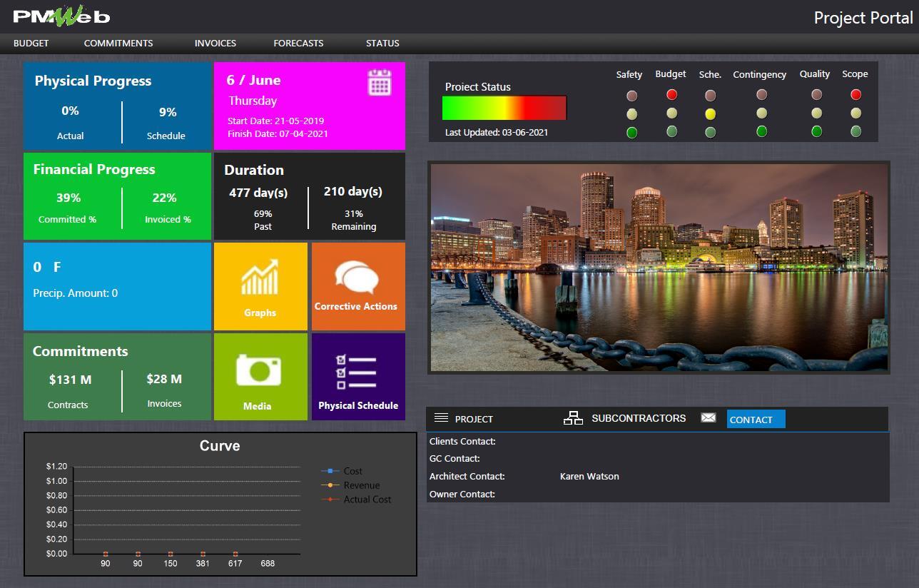This screenshot has height=588, width=919.
Task: Click the Actual Cost legend entry
Action: pos(357,500)
